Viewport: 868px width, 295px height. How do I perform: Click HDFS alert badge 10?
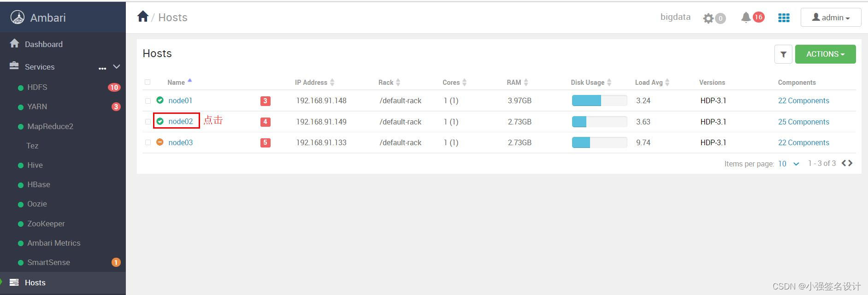[114, 87]
